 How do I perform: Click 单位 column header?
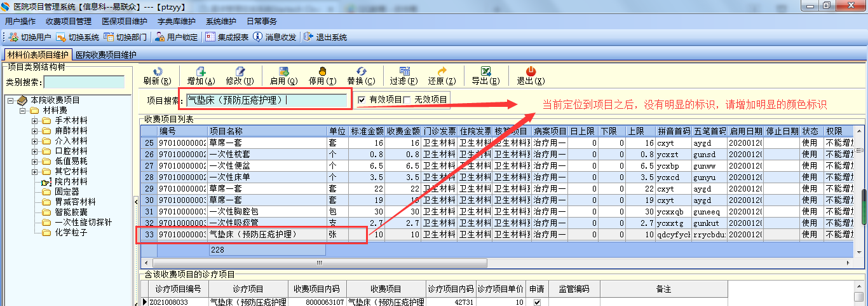pyautogui.click(x=338, y=130)
